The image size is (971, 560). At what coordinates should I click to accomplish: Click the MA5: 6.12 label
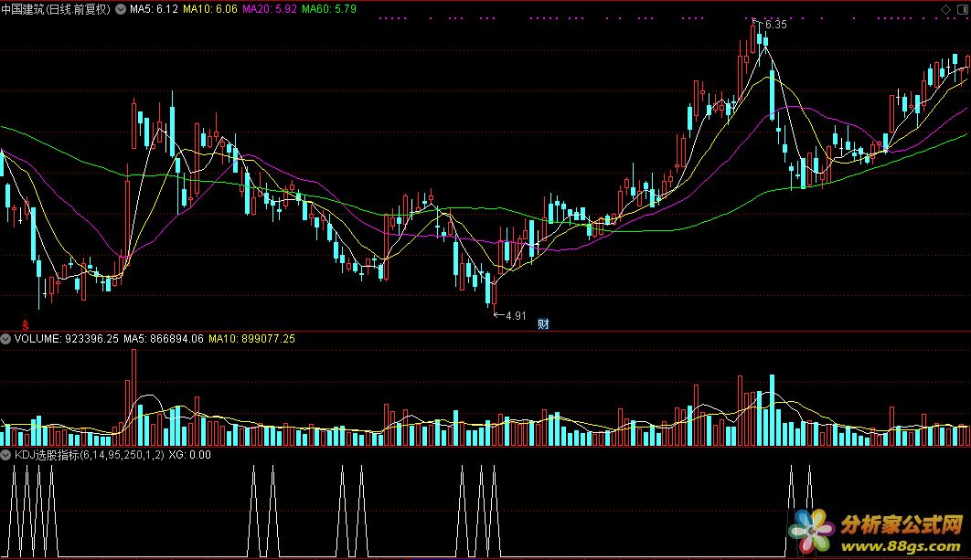154,9
